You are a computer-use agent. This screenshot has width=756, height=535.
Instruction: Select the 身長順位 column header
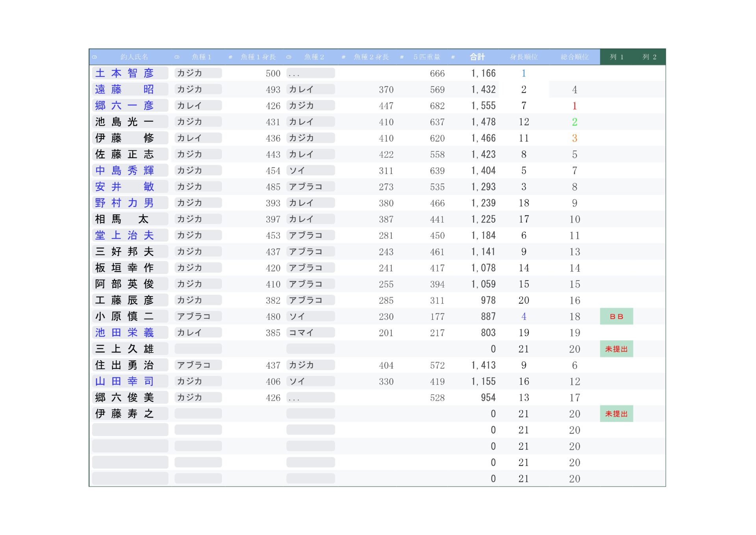(x=523, y=57)
